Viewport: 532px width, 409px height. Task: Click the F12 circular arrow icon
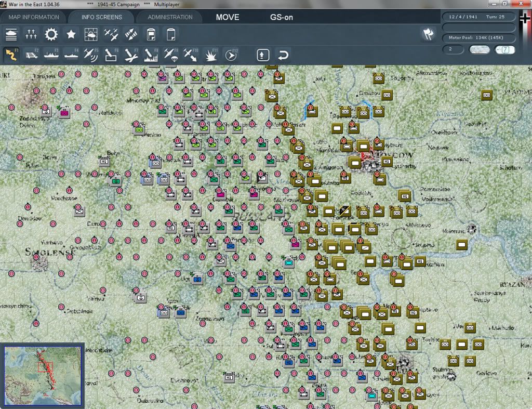click(231, 55)
